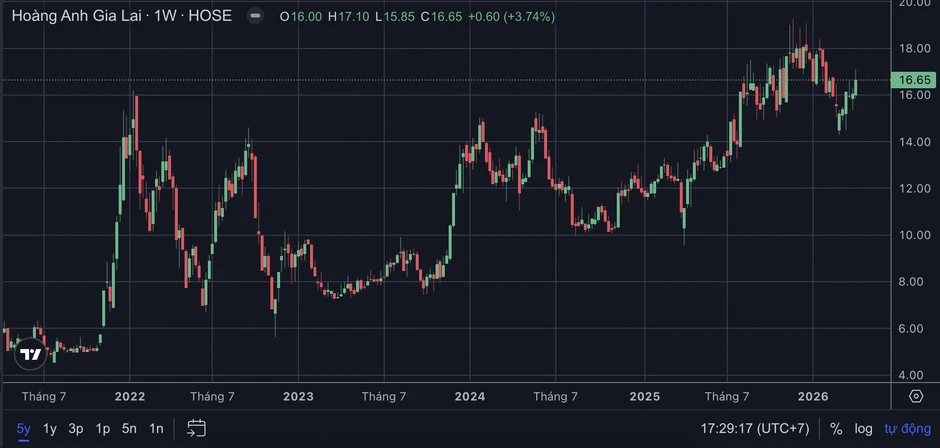Click the 18.00 price axis label

[x=914, y=48]
